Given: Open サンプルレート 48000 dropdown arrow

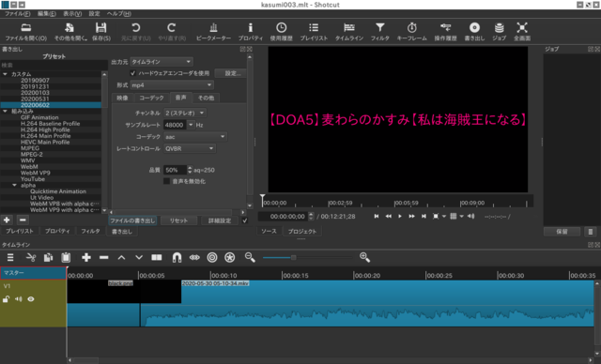Looking at the screenshot, I should (191, 125).
